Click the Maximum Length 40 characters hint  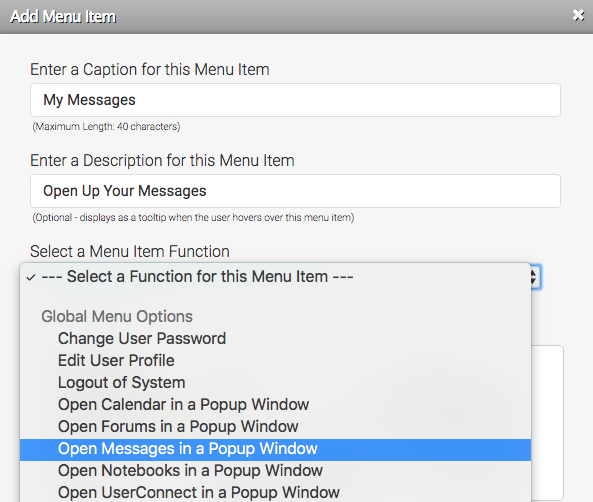pyautogui.click(x=106, y=126)
